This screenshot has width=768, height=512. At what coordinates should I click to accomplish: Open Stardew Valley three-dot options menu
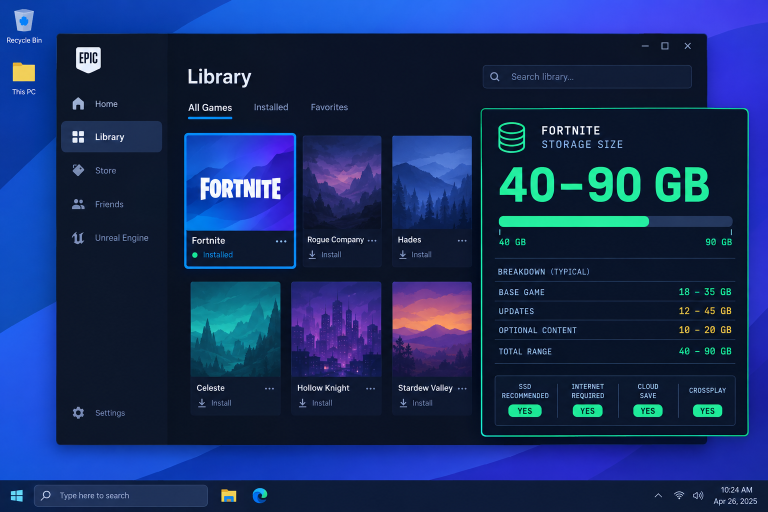click(462, 389)
